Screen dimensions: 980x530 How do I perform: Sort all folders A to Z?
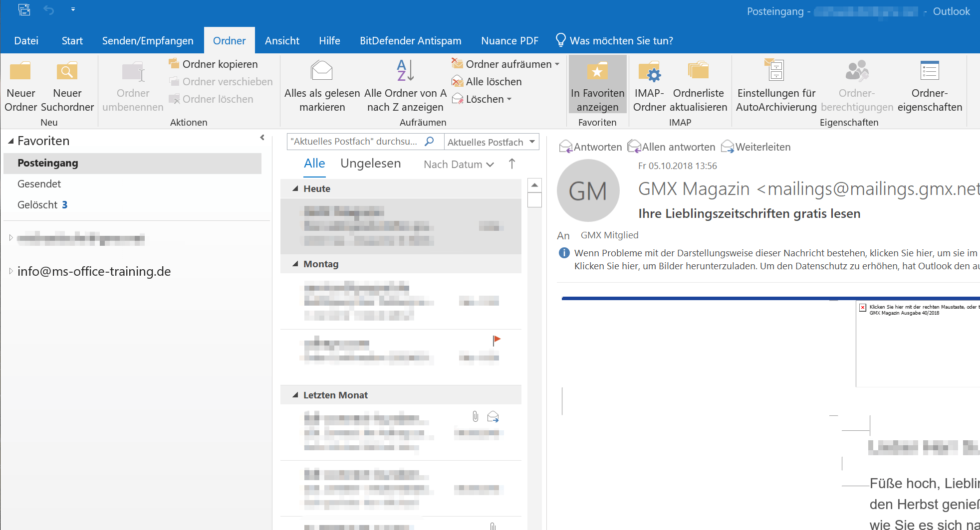[405, 85]
